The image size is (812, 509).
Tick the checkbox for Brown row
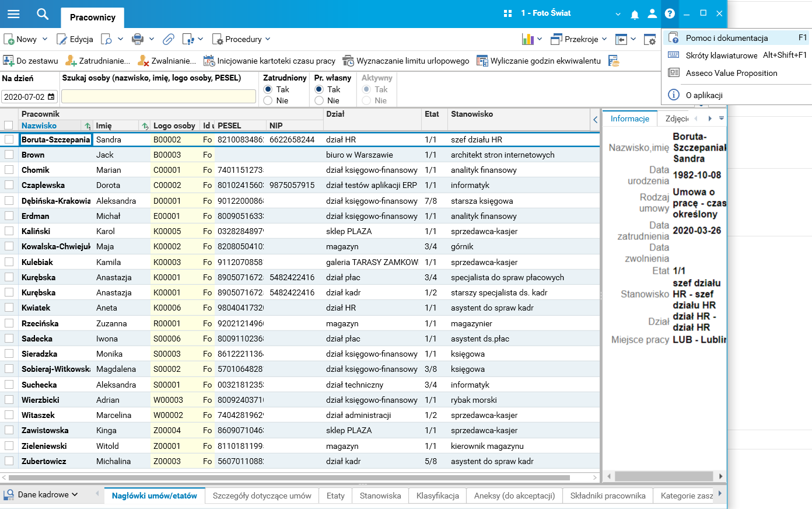click(9, 155)
